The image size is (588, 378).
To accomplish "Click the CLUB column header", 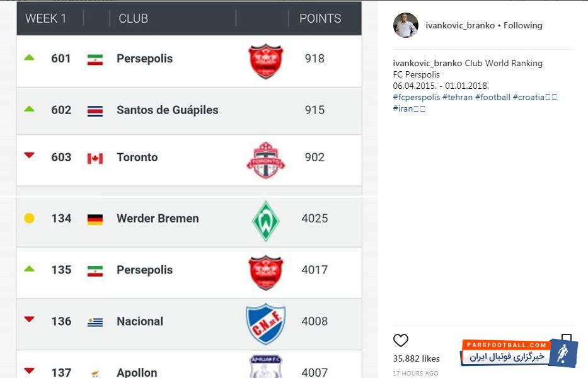I will coord(133,18).
